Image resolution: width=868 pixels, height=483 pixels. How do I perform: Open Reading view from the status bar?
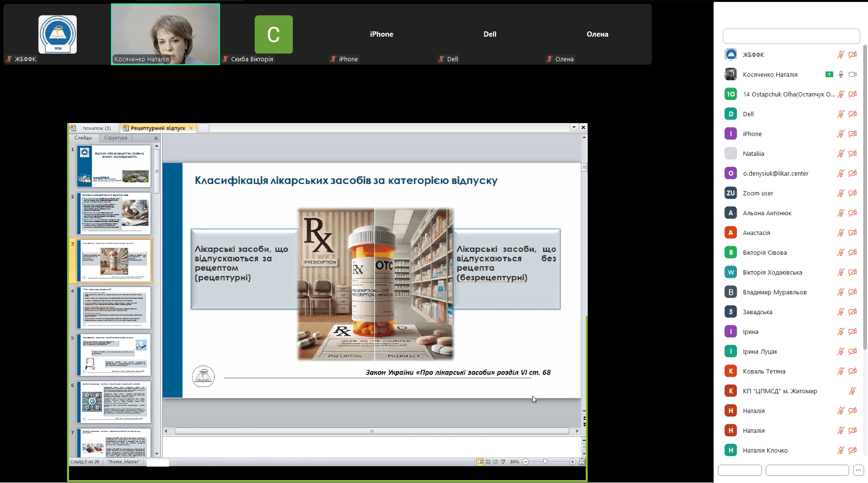pyautogui.click(x=495, y=462)
